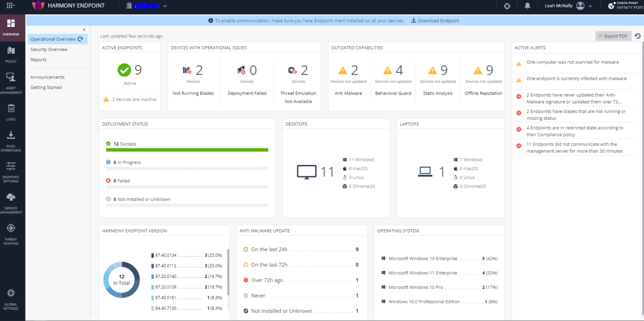
Task: Click the Download Endpoint link
Action: point(434,20)
